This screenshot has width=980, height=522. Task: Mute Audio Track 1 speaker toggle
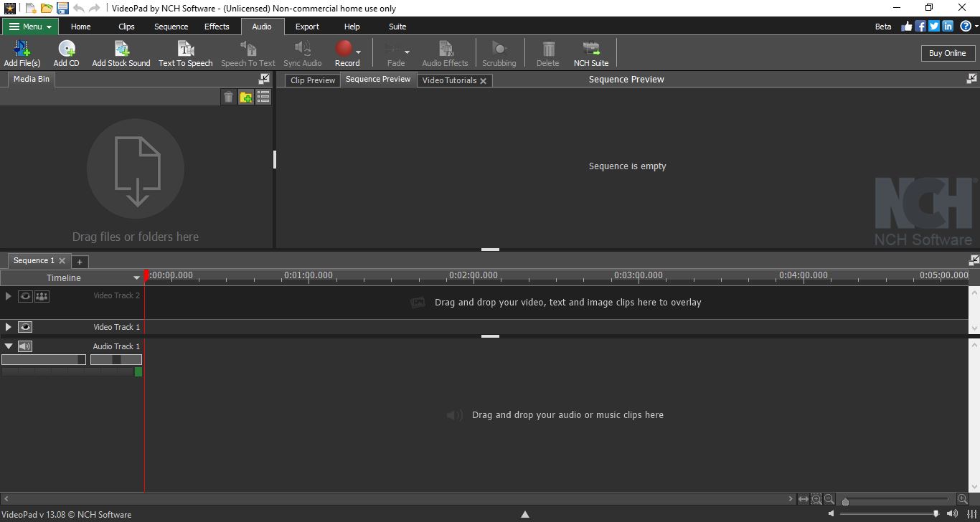(x=25, y=346)
